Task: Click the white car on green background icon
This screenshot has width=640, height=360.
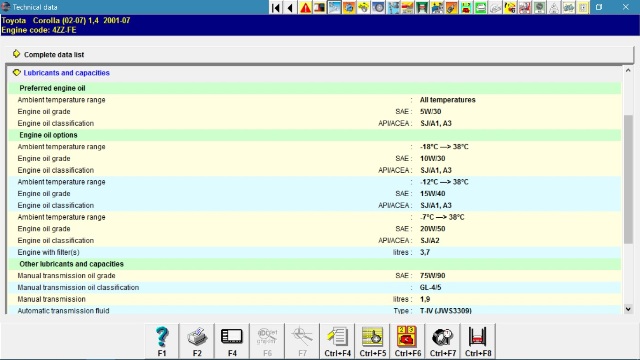Action: (x=481, y=7)
